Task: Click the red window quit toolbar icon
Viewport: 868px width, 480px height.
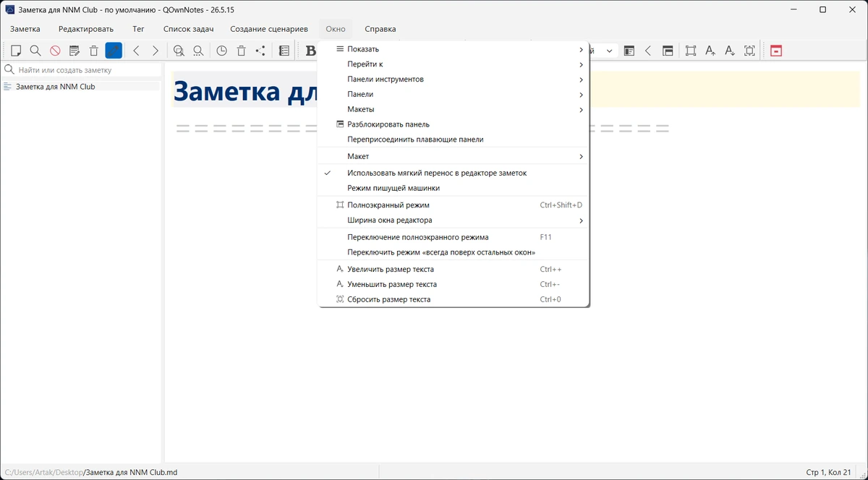Action: click(x=776, y=51)
